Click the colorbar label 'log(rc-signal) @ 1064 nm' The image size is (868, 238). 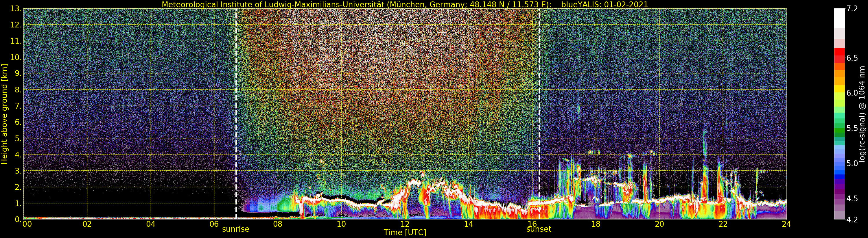pyautogui.click(x=862, y=114)
